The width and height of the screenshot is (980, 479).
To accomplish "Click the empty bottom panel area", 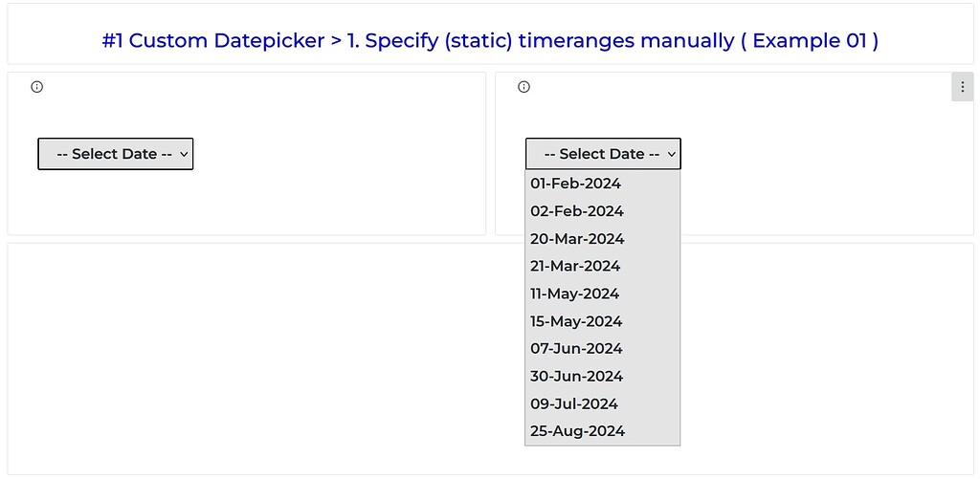I will pos(262,359).
